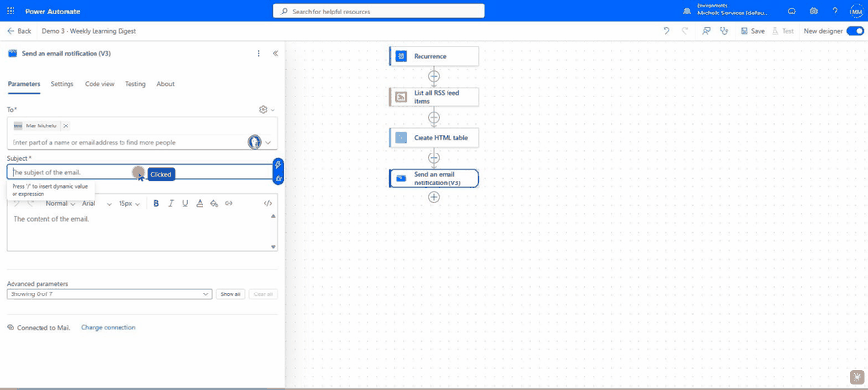Click the Change connection link

click(108, 328)
